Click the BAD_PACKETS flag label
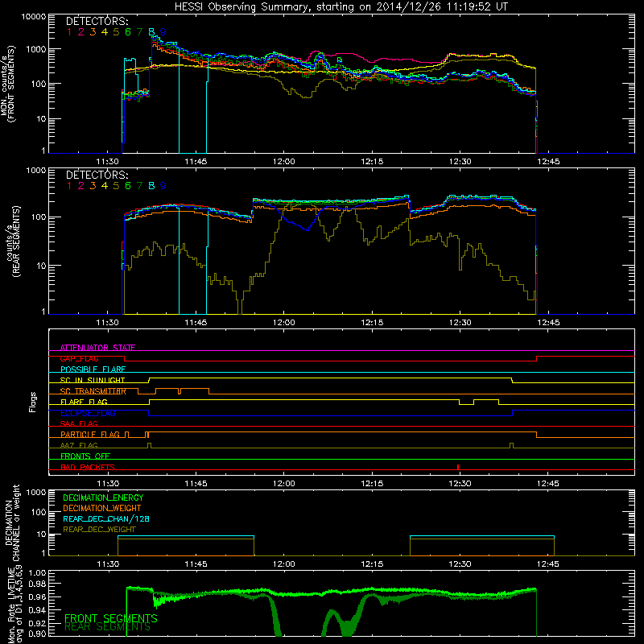Image resolution: width=644 pixels, height=644 pixels. (88, 467)
